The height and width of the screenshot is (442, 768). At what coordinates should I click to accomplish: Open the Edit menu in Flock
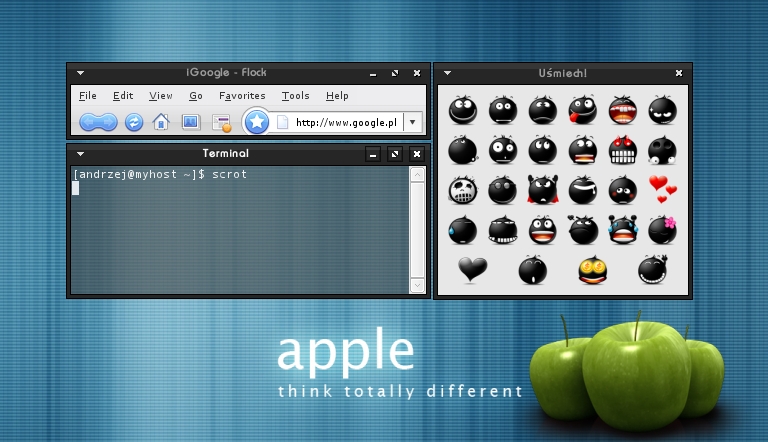tap(123, 96)
